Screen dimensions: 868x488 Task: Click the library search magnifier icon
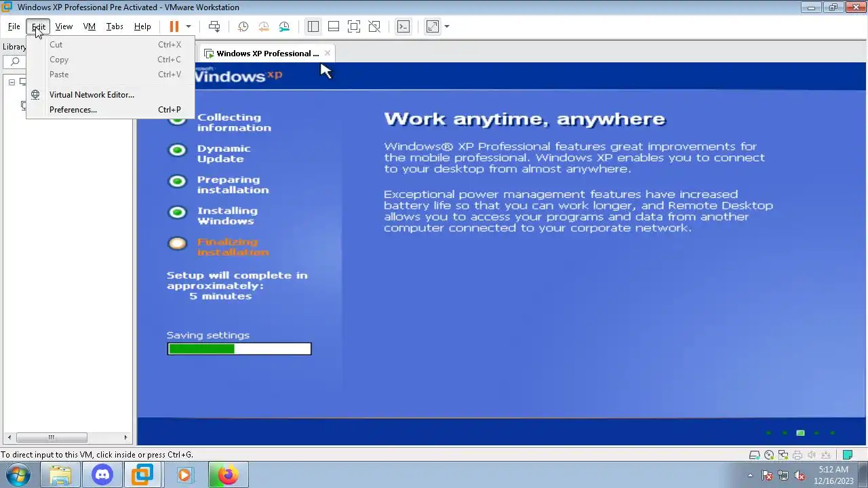(x=14, y=62)
